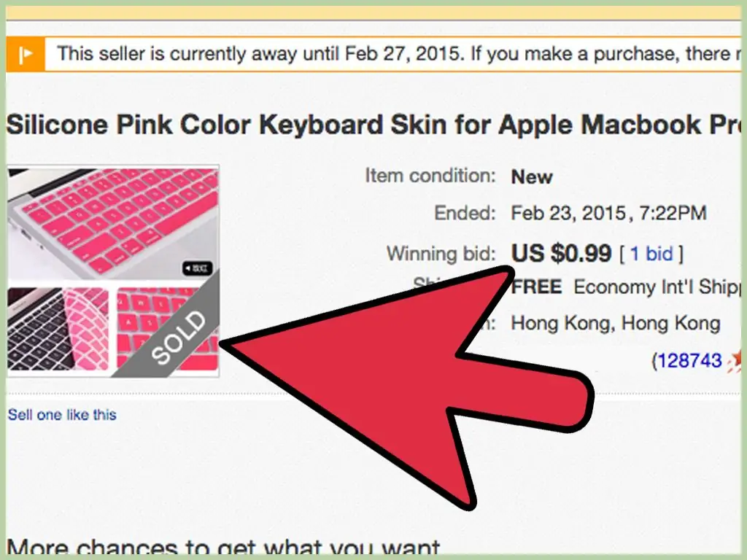The height and width of the screenshot is (560, 747).
Task: Click the small black badge on main photo
Action: click(197, 268)
